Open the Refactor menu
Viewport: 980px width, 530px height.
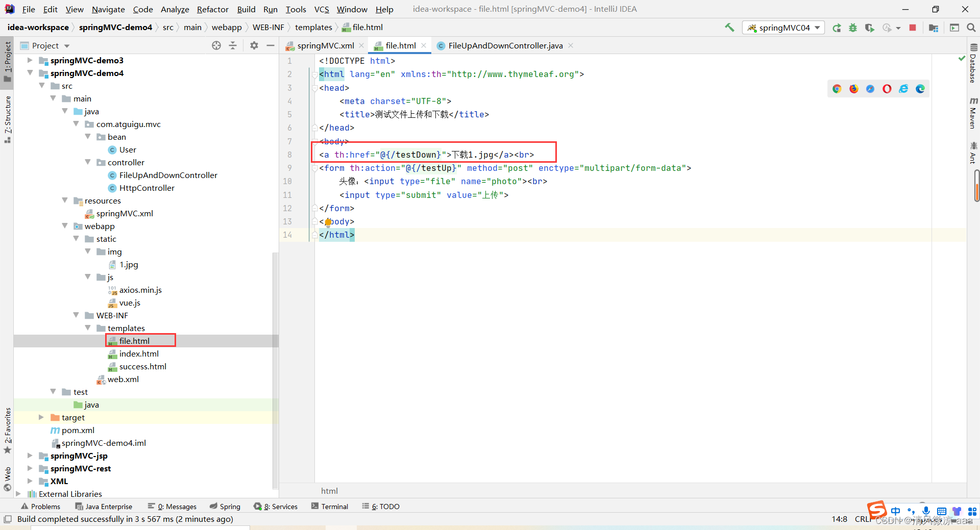click(x=213, y=9)
